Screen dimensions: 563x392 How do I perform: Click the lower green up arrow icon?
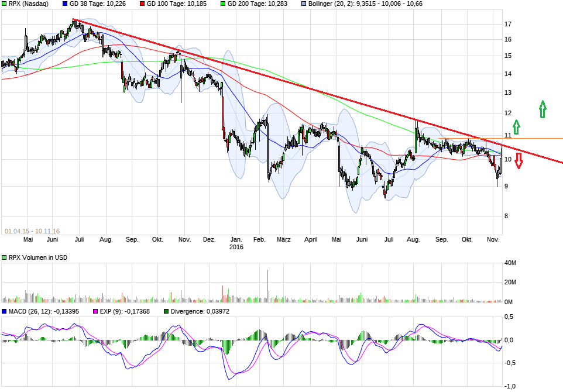coord(516,126)
